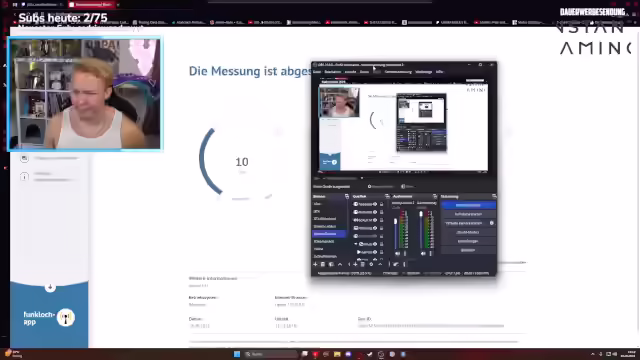
Task: Mute the second audio mixer channel
Action: pos(423,253)
